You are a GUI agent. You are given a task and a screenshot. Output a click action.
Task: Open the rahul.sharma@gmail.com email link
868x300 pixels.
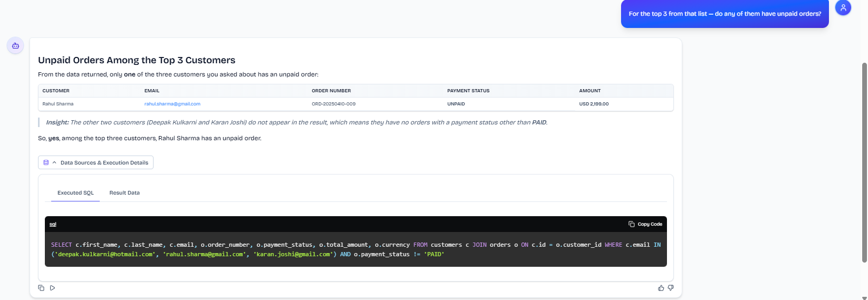click(x=173, y=104)
